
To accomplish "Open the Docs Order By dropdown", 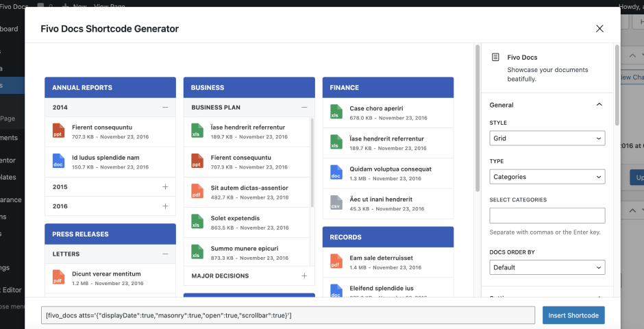I will tap(547, 267).
